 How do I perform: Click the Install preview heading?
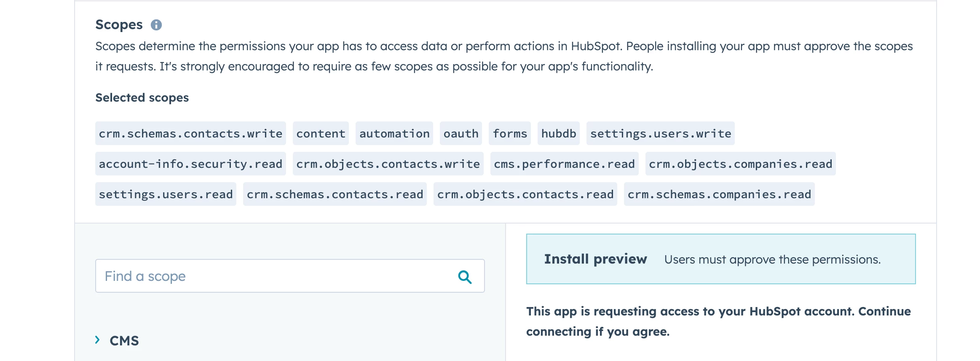(x=595, y=259)
